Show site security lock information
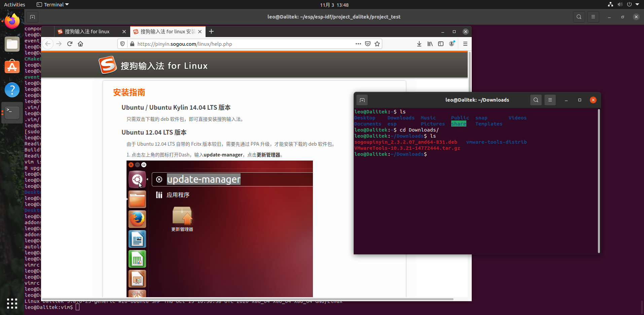The width and height of the screenshot is (644, 315). point(132,44)
